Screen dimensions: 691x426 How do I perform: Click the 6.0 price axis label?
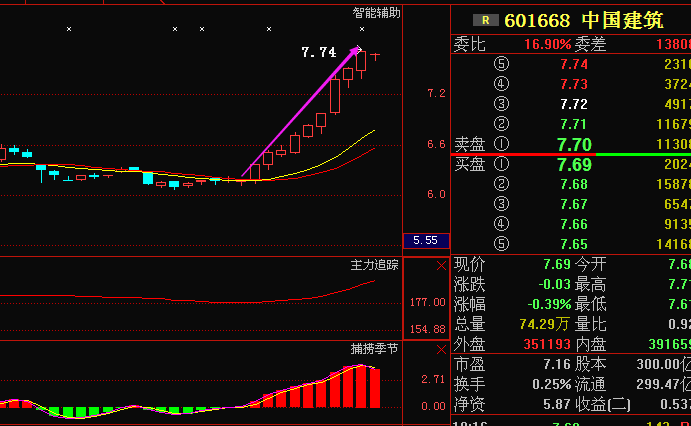click(x=436, y=194)
